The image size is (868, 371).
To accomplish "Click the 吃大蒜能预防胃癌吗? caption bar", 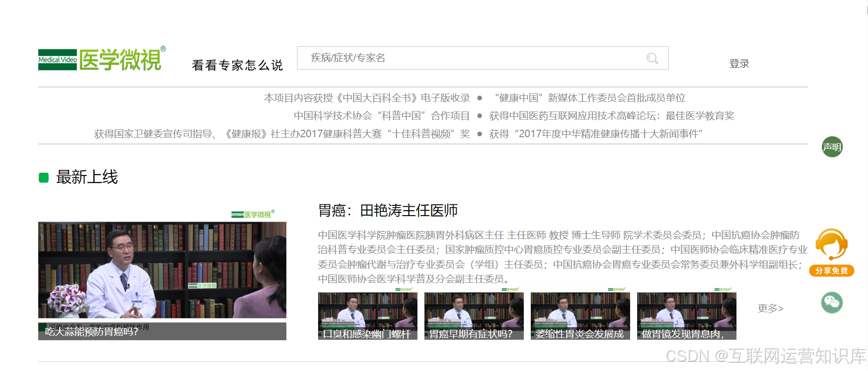I will 162,331.
